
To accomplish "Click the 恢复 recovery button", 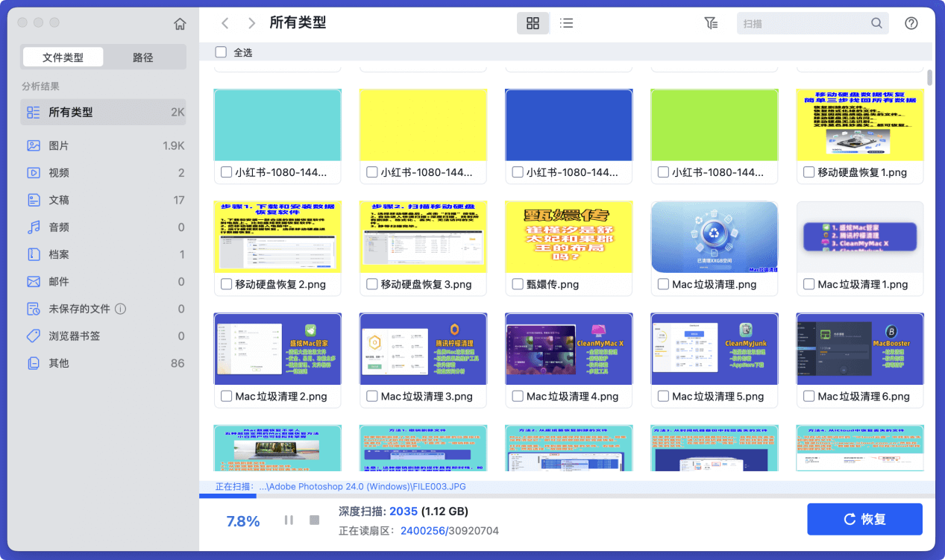I will pos(864,519).
